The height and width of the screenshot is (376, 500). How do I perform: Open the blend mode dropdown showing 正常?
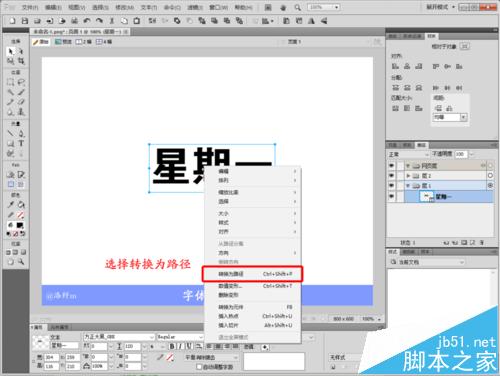(x=408, y=154)
